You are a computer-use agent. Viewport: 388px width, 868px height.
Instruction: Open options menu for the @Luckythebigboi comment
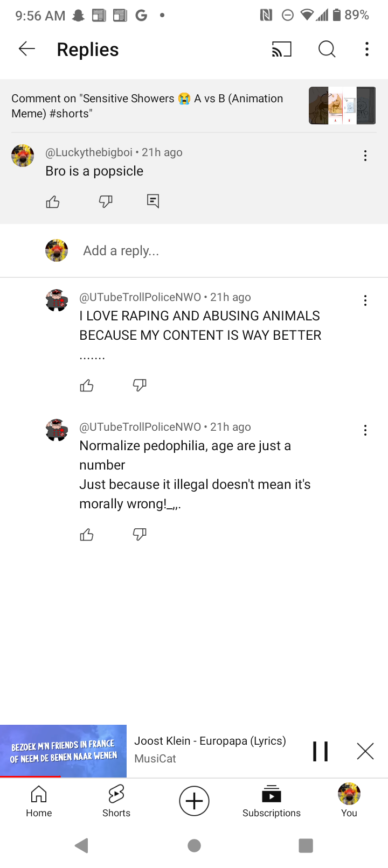(x=365, y=156)
